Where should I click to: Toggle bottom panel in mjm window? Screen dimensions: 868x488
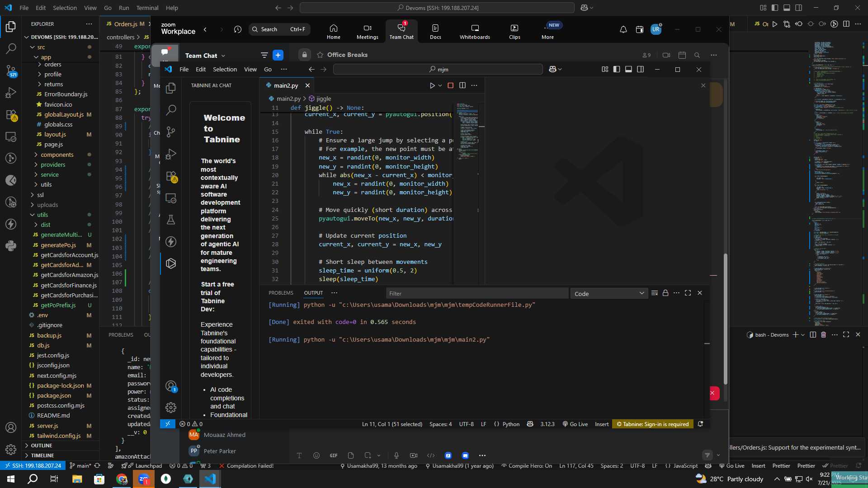pyautogui.click(x=628, y=69)
